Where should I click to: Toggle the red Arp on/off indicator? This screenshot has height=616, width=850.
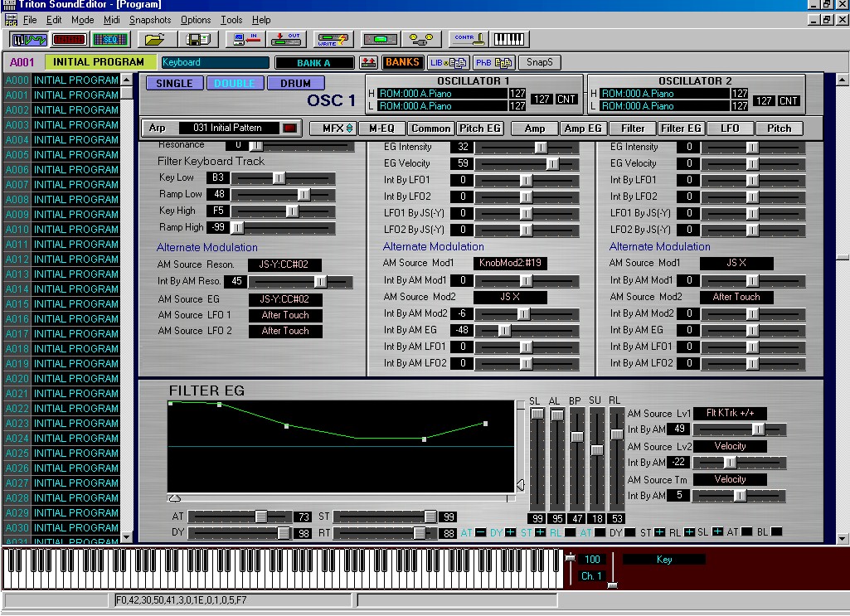point(289,129)
